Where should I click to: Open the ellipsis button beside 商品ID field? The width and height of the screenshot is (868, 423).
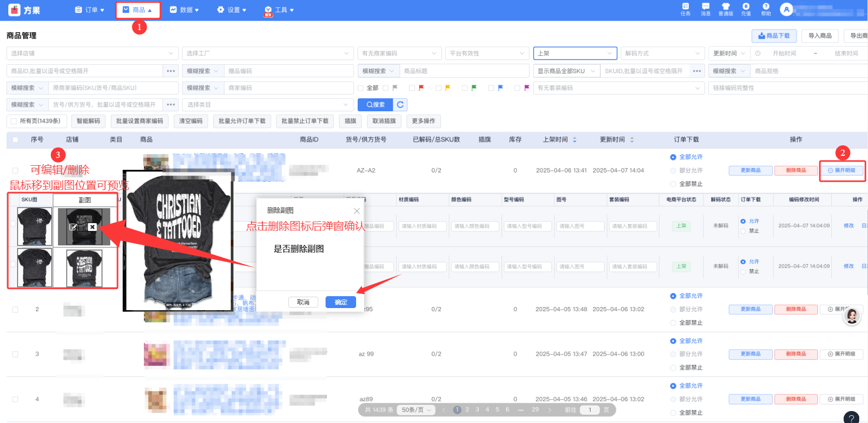click(x=171, y=71)
